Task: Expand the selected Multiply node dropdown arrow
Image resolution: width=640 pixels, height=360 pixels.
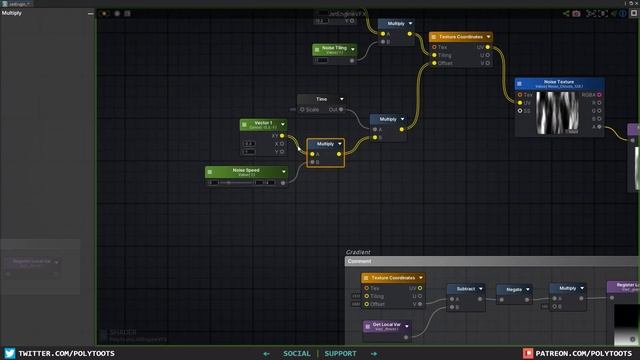Action: pos(340,144)
